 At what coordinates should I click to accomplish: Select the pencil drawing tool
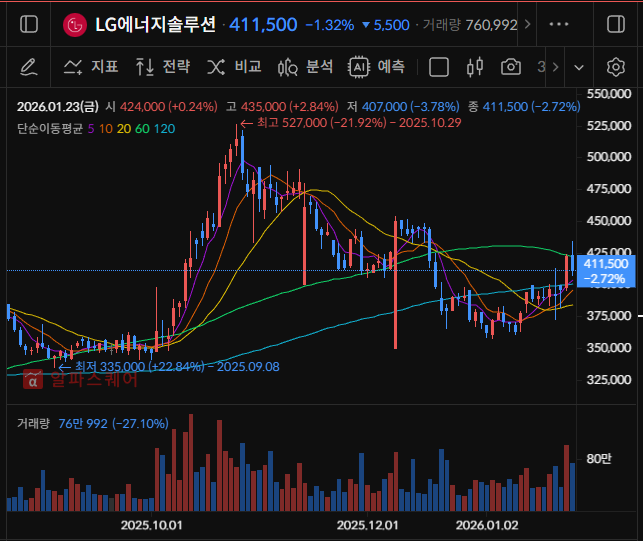point(29,67)
